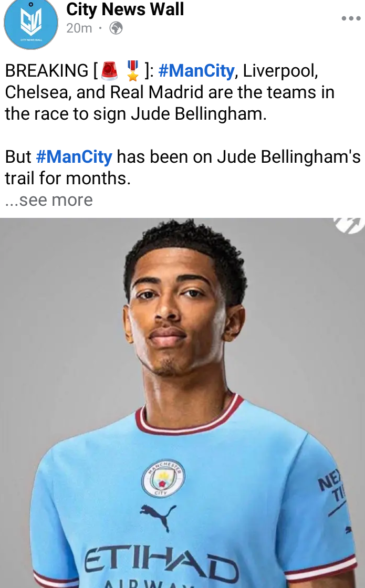Viewport: 365px width, 588px height.
Task: Expand post with '...see more'
Action: click(49, 200)
